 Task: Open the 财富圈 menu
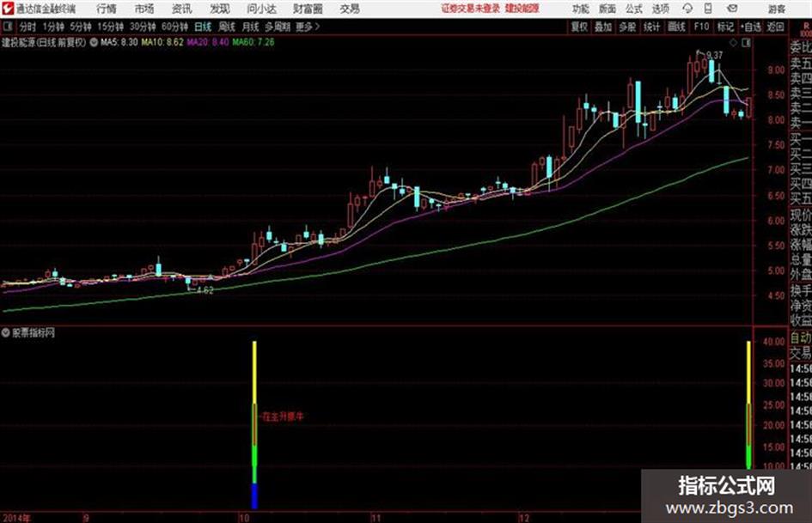tap(308, 9)
